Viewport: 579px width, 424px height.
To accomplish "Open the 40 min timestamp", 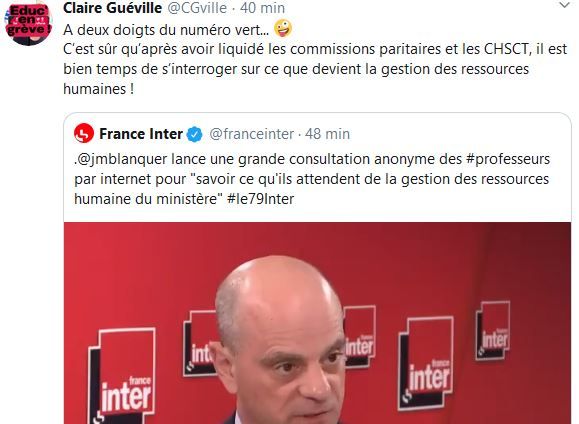I will [263, 7].
